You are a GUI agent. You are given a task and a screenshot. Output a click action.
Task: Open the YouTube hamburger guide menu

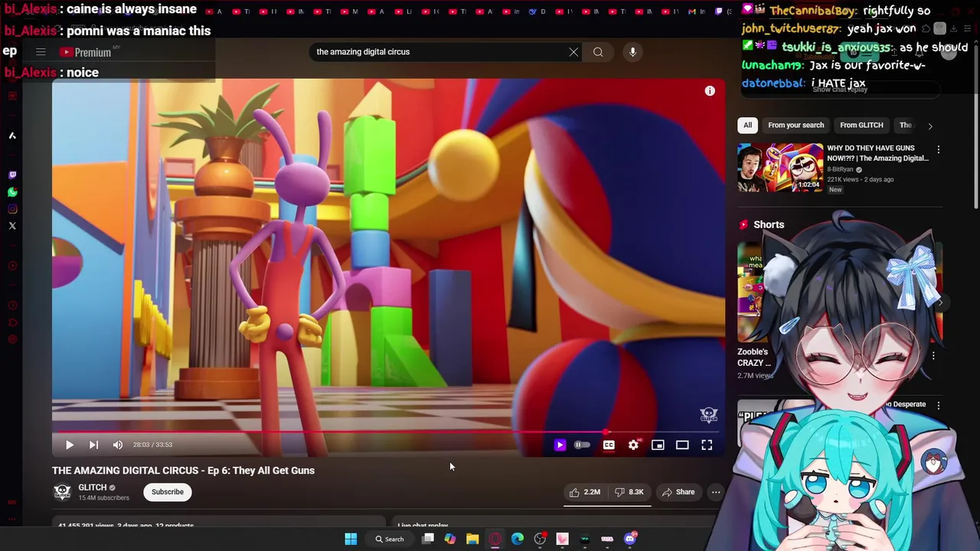click(41, 52)
